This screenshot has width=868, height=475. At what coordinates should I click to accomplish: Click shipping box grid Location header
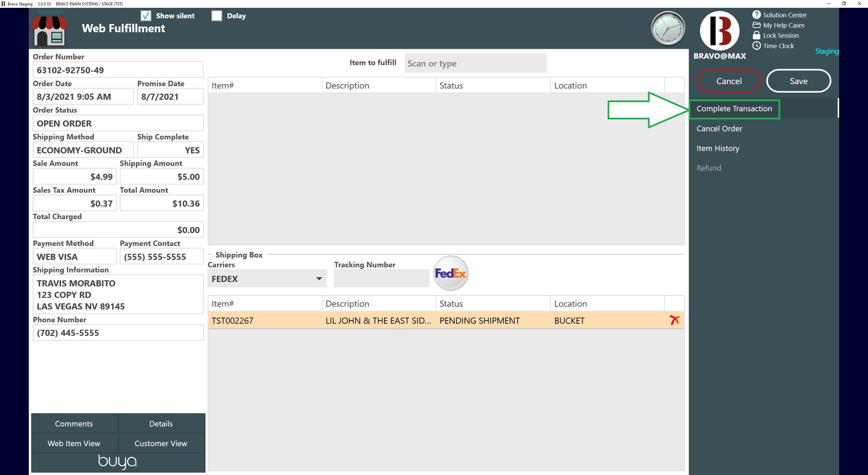[x=607, y=303]
